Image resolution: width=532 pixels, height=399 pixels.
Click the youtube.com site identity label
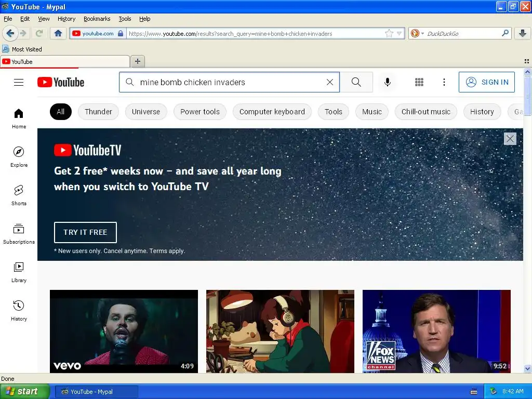pyautogui.click(x=98, y=33)
